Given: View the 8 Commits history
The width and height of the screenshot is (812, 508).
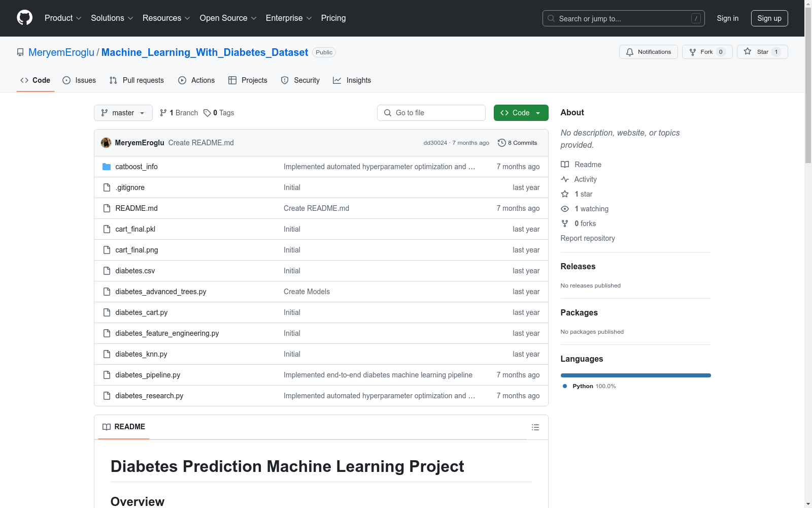Looking at the screenshot, I should coord(518,143).
